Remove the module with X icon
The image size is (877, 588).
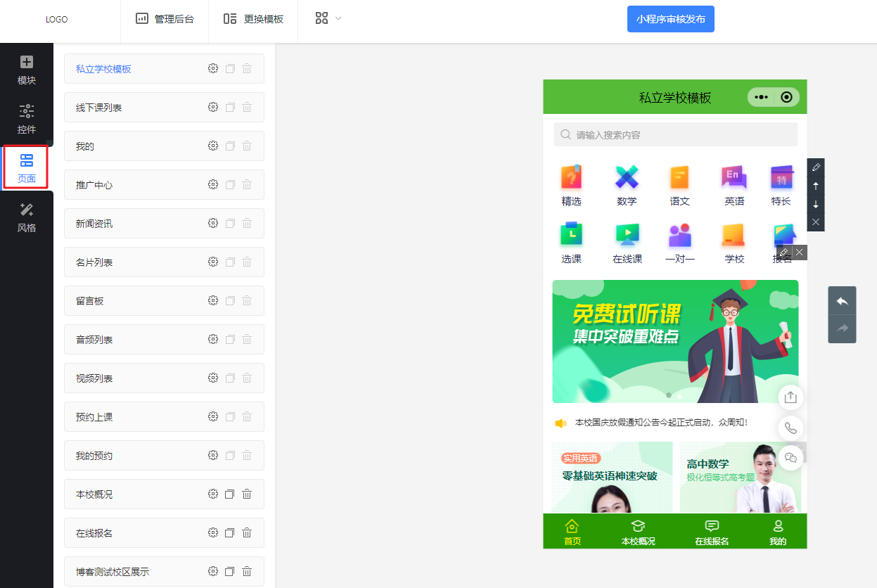click(x=816, y=222)
